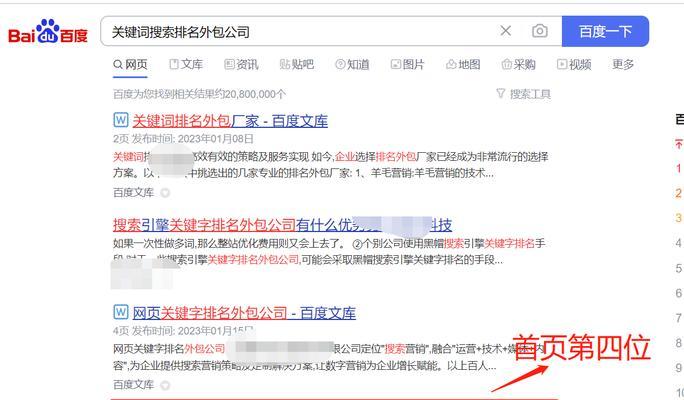Click the Baidu logo
The image size is (684, 400).
[x=48, y=31]
